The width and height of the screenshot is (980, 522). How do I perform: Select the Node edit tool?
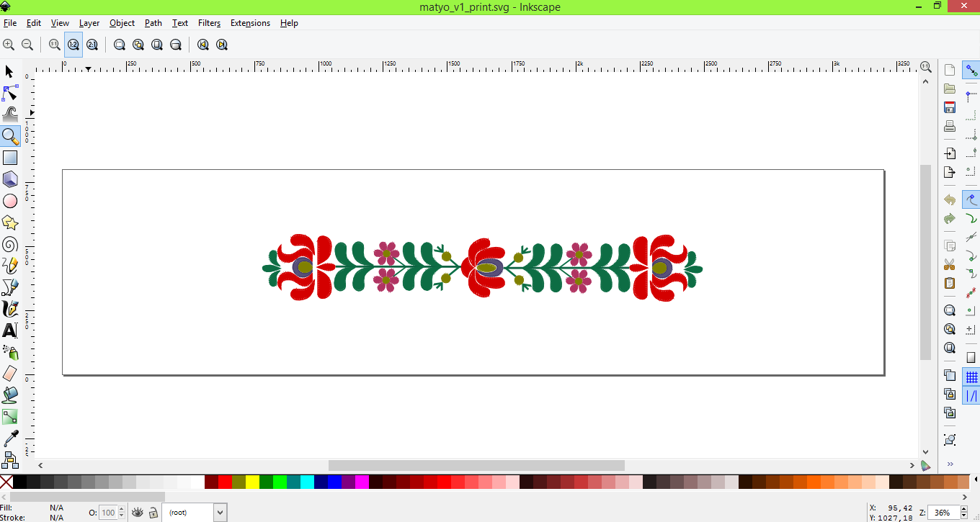click(10, 93)
